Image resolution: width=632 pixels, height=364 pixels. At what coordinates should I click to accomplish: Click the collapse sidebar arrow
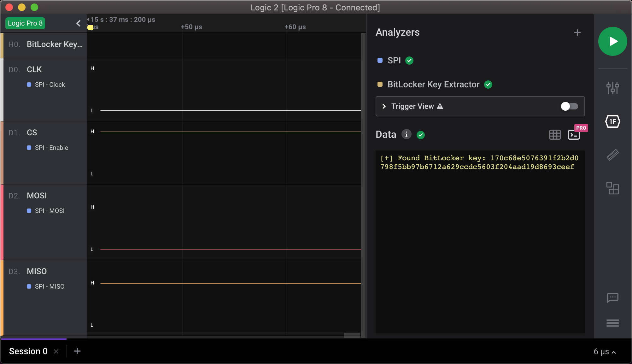coord(78,23)
